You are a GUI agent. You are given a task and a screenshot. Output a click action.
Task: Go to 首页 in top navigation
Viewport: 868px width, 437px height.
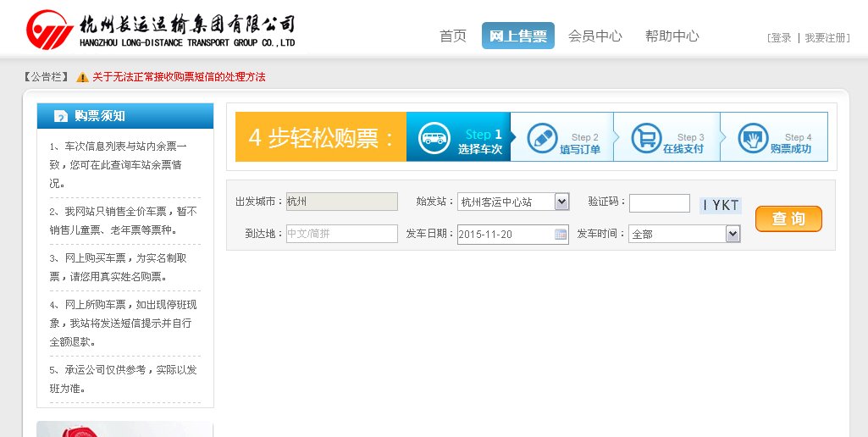[453, 36]
